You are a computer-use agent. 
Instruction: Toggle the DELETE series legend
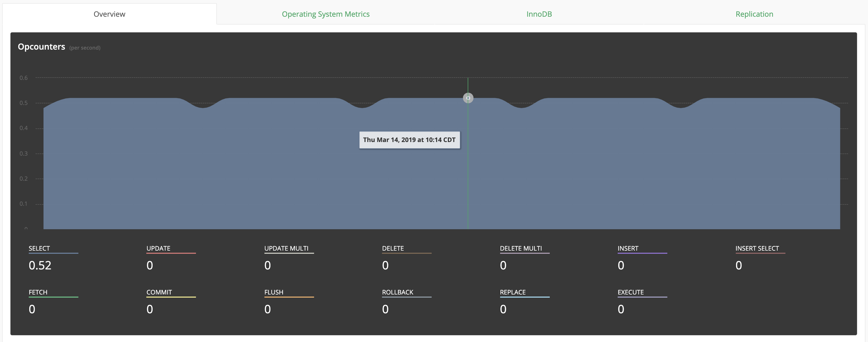(x=392, y=249)
